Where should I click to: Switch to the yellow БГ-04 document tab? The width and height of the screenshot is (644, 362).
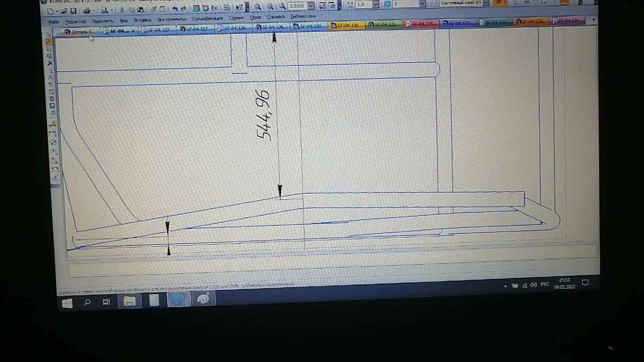[347, 25]
